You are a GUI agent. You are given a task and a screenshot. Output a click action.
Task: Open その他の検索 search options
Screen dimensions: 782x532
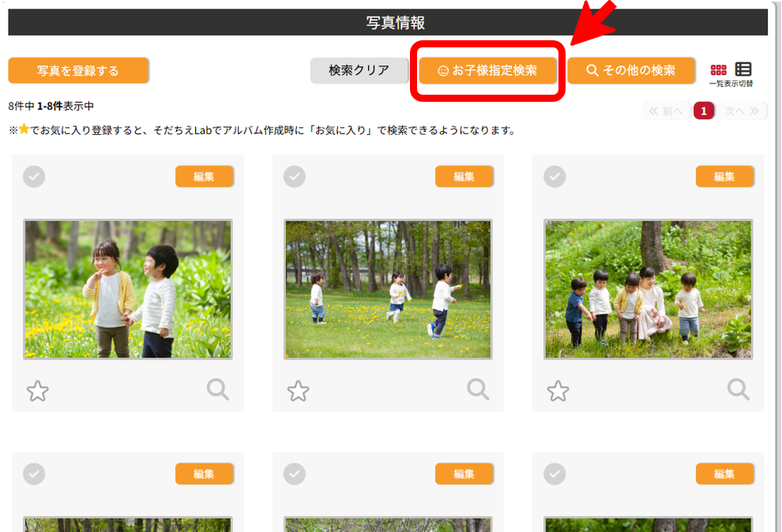tap(631, 70)
